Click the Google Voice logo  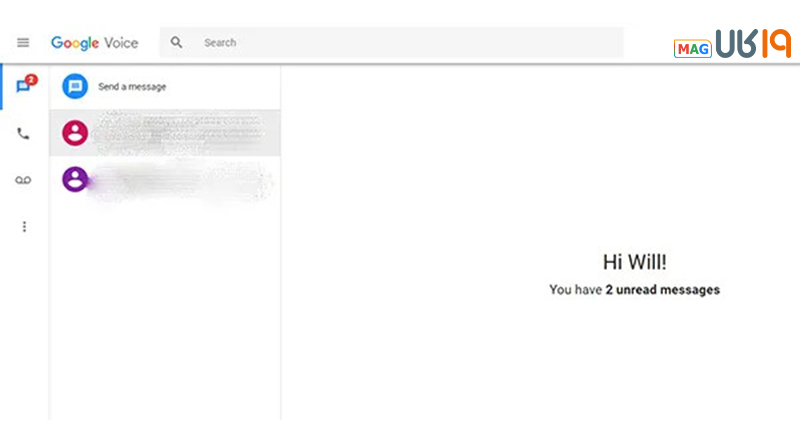[x=95, y=43]
